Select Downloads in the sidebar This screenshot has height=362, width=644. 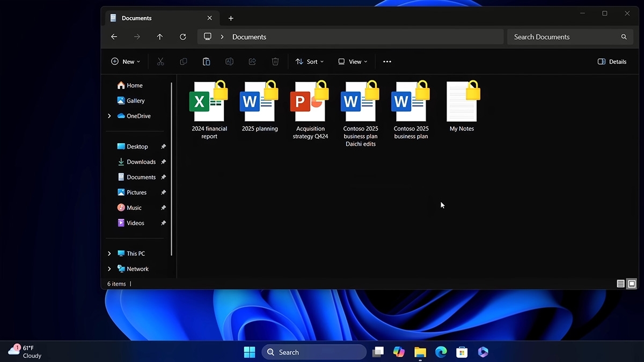[141, 162]
